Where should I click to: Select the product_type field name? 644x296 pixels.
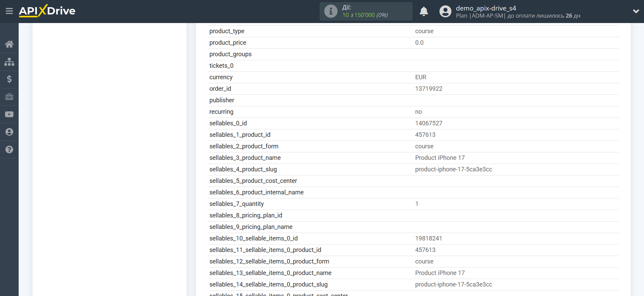[227, 31]
